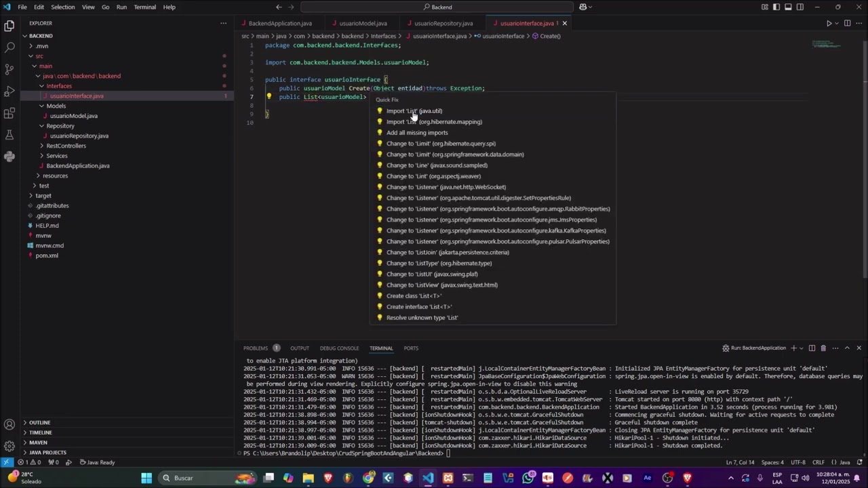Open the Accounts icon in activity bar
This screenshot has width=868, height=488.
pos(9,425)
